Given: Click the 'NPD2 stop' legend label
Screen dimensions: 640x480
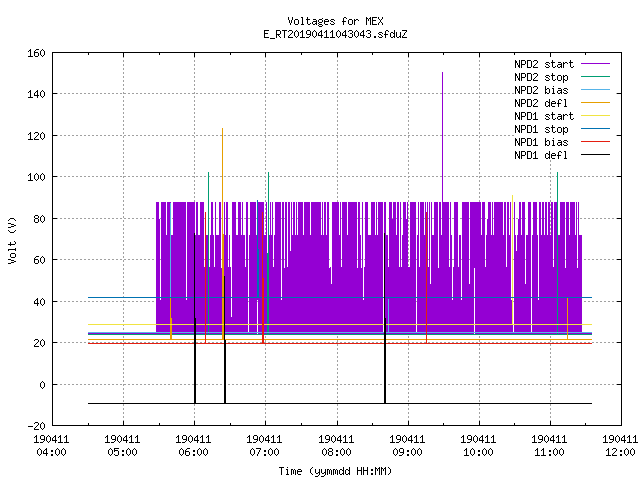Looking at the screenshot, I should point(541,77).
